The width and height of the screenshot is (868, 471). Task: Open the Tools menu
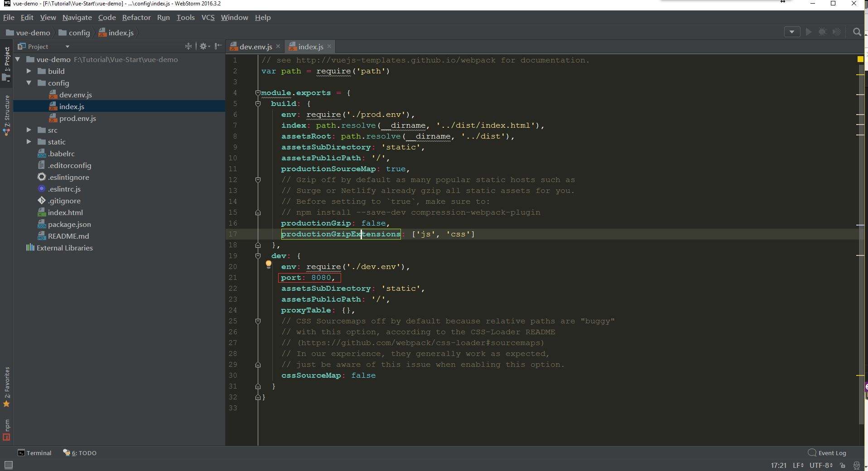tap(185, 18)
